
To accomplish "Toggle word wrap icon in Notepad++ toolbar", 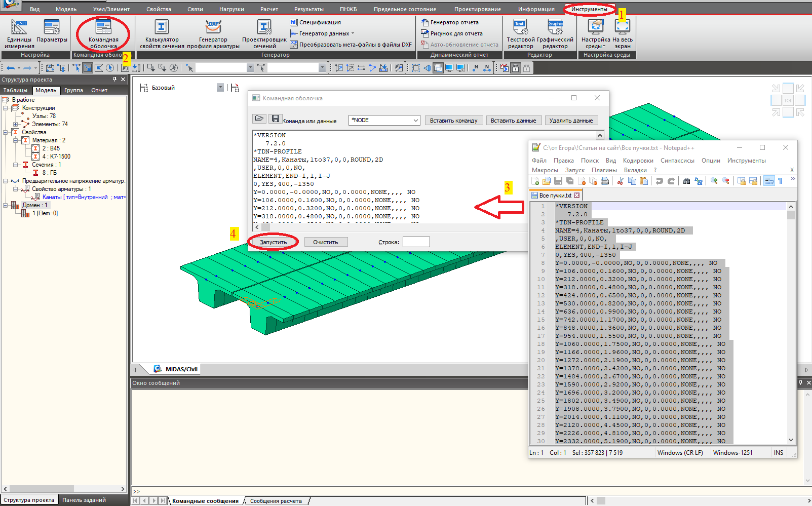I will (768, 181).
